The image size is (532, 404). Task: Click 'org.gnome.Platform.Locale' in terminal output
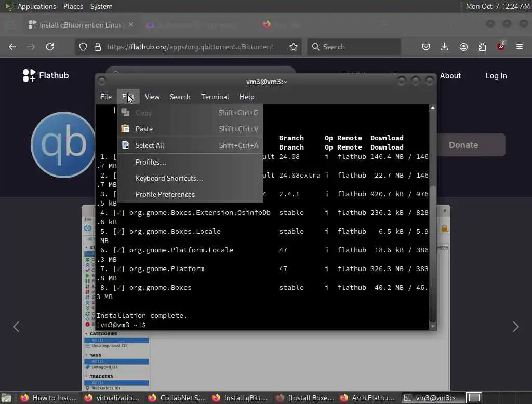pos(181,250)
